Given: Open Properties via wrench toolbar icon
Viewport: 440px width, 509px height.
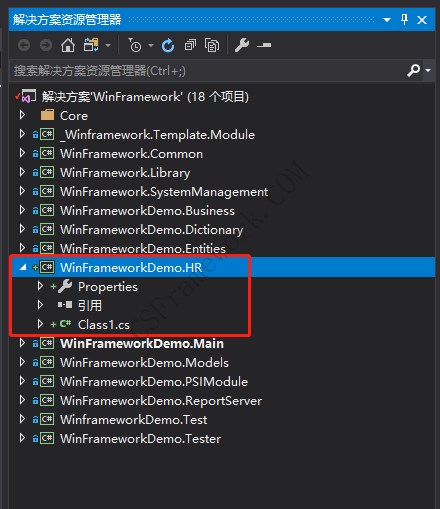Looking at the screenshot, I should click(x=242, y=45).
